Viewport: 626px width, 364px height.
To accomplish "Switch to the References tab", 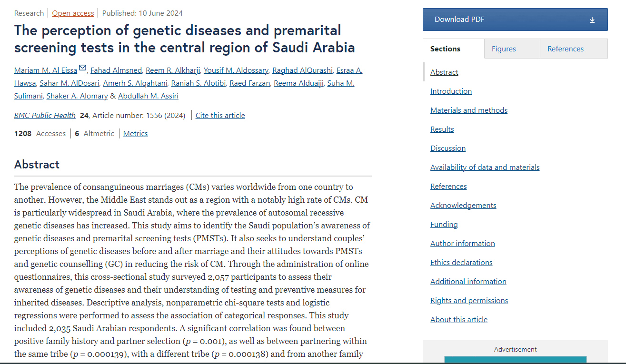I will click(565, 49).
